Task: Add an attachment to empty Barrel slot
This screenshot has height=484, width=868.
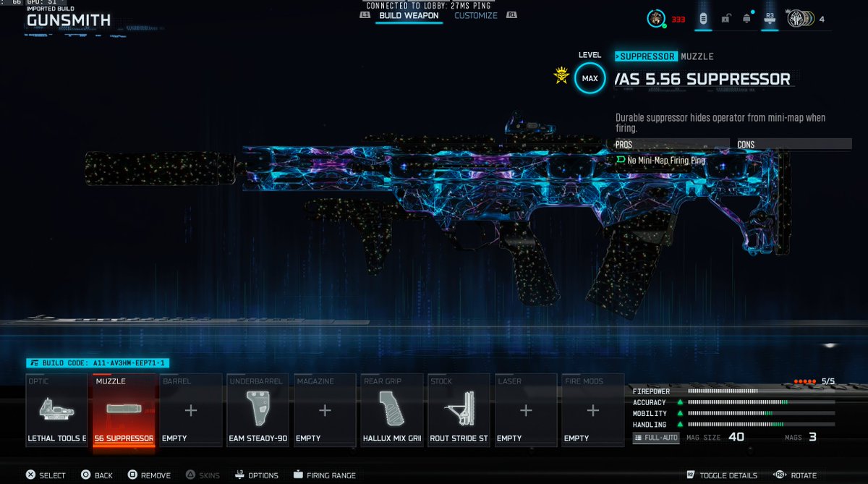Action: tap(191, 410)
